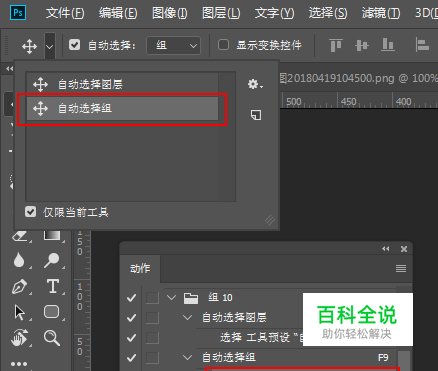Collapse the 组 10 action set
This screenshot has height=371, width=438.
171,297
